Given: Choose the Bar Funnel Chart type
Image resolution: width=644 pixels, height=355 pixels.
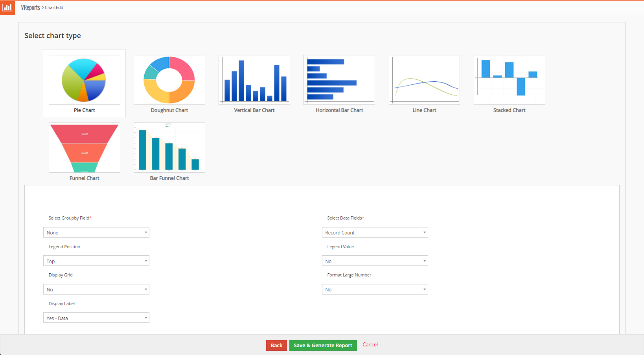Looking at the screenshot, I should coord(169,148).
